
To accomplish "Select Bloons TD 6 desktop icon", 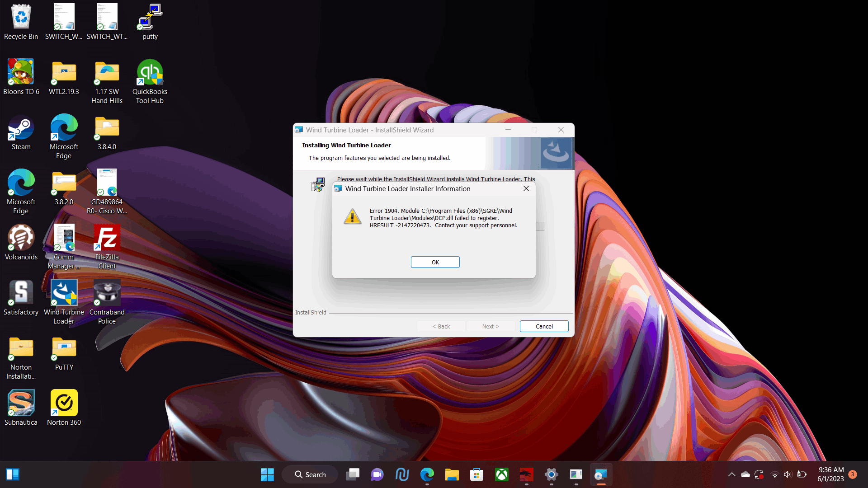I will [x=21, y=77].
